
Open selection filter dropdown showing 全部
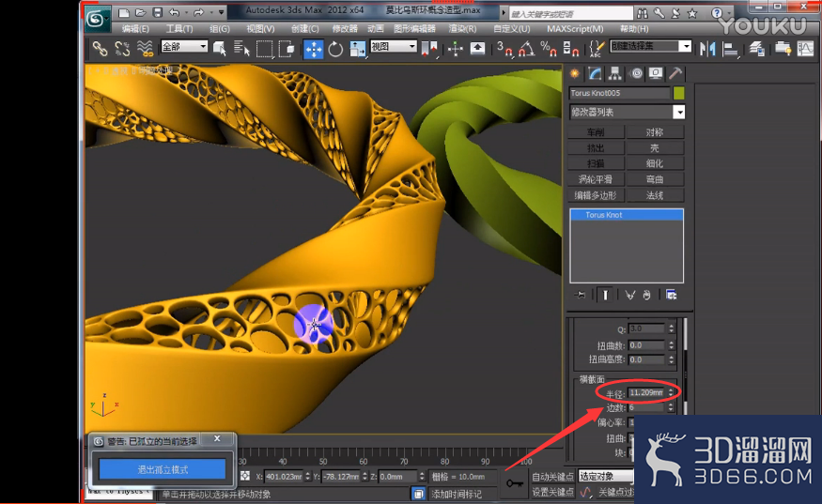tap(184, 46)
